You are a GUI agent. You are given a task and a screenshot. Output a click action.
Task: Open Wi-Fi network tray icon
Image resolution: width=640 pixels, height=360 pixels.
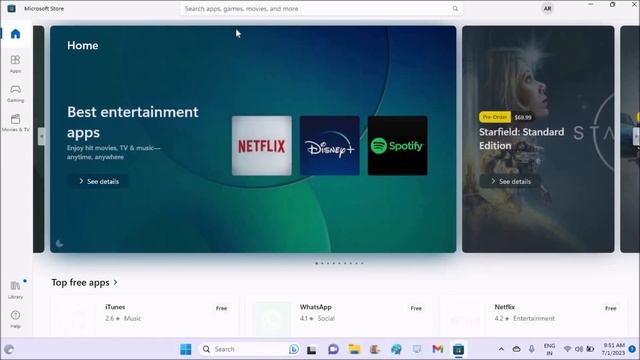[567, 349]
